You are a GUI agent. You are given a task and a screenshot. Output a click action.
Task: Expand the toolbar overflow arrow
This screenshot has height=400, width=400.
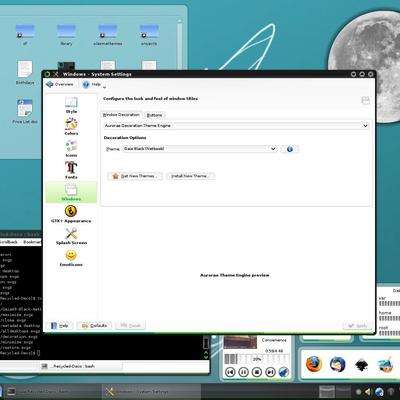[104, 87]
